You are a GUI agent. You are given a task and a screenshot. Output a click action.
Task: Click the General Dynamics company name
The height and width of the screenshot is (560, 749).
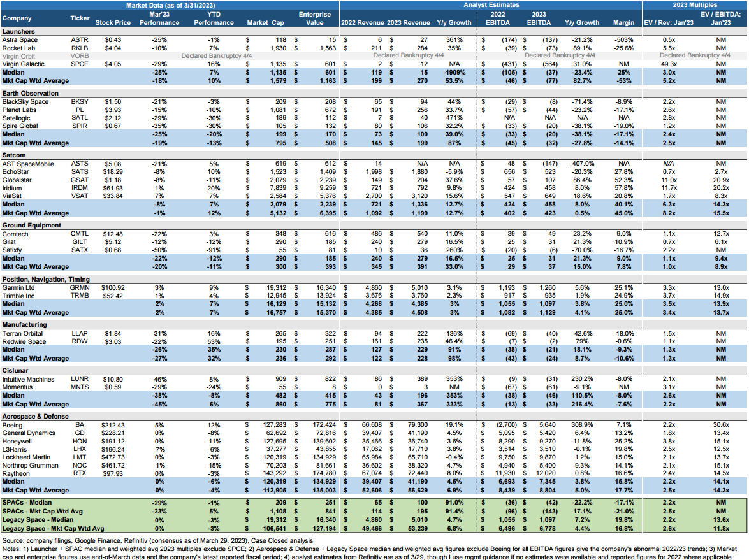[x=29, y=433]
